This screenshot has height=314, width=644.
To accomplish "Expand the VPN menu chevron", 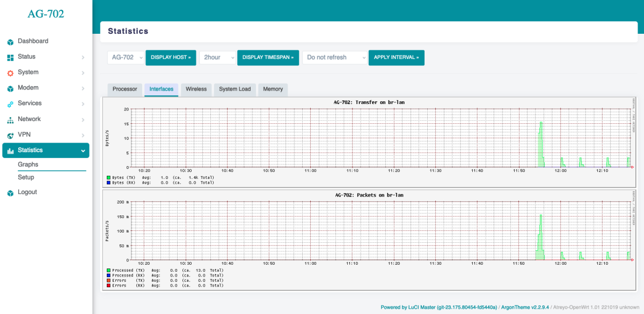I will click(x=83, y=135).
